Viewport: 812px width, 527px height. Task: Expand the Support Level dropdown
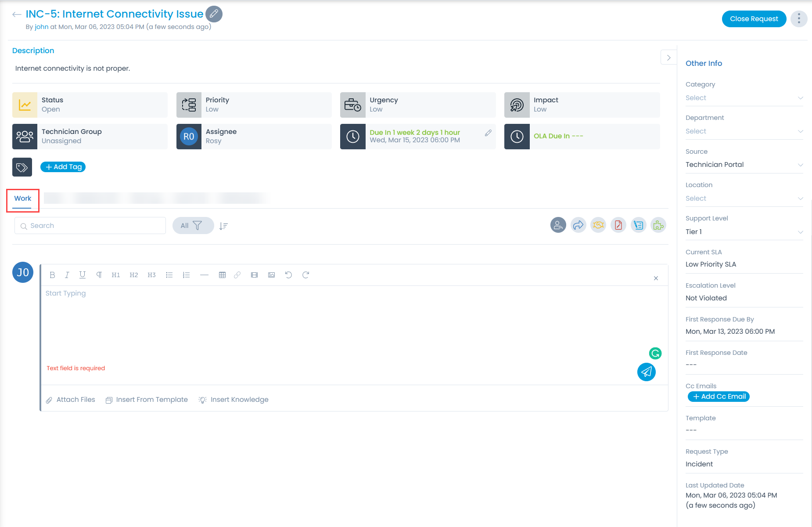(x=744, y=232)
